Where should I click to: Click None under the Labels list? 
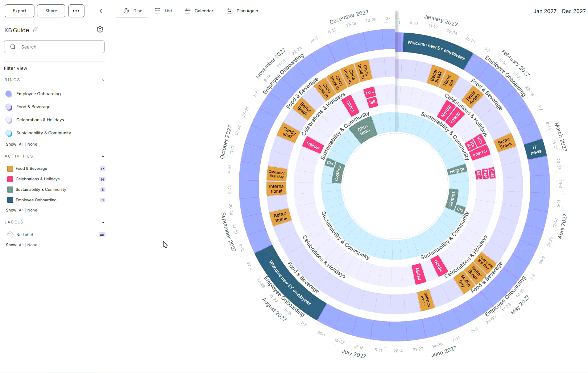pos(32,245)
